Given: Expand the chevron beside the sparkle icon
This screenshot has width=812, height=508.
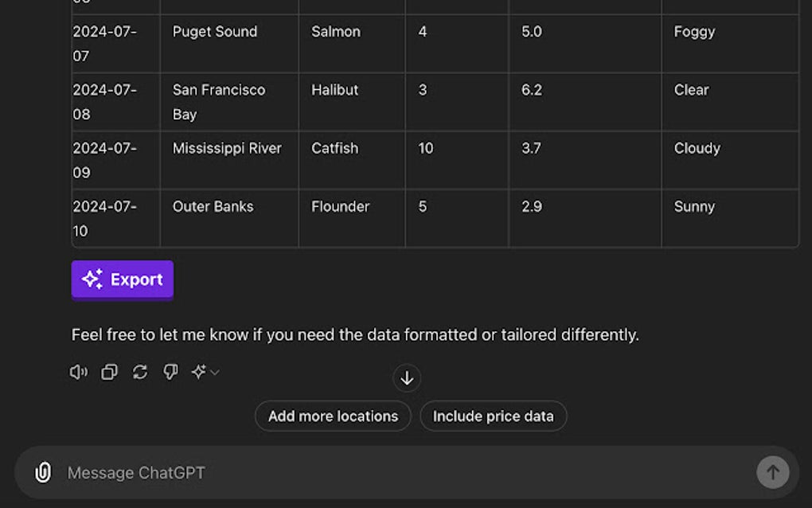Looking at the screenshot, I should [213, 373].
